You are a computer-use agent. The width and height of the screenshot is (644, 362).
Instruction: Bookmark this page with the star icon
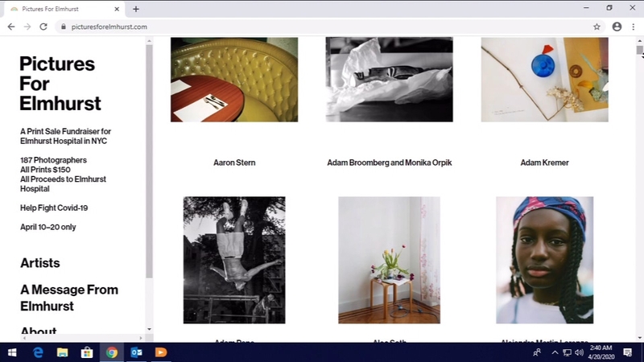point(597,27)
